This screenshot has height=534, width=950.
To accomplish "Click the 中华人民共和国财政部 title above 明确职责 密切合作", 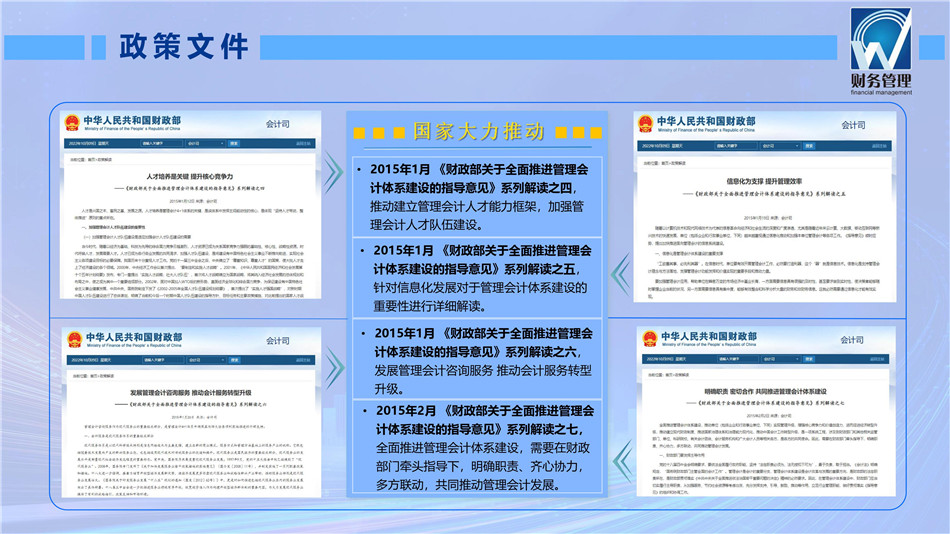I will [x=709, y=336].
